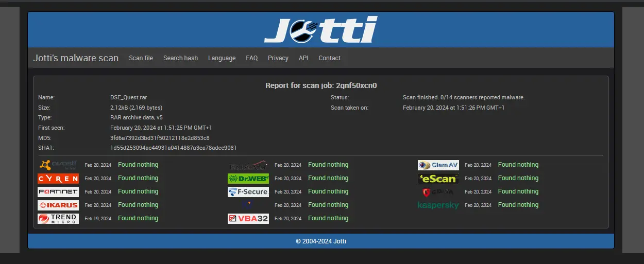644x264 pixels.
Task: Go to the FAQ page
Action: pyautogui.click(x=252, y=58)
